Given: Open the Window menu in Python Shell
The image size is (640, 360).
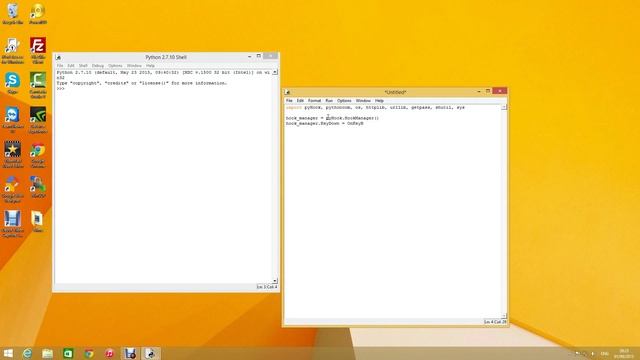Looking at the screenshot, I should [x=134, y=66].
